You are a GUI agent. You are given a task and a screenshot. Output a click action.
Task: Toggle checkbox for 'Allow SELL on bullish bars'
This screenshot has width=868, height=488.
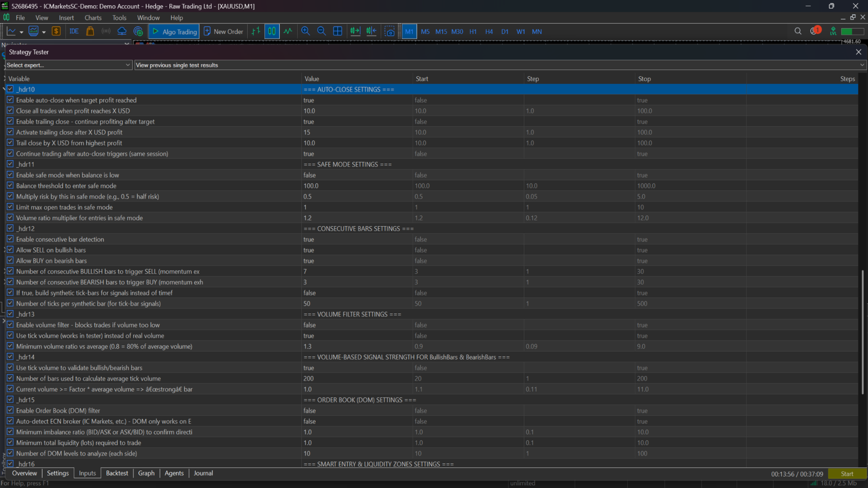coord(10,249)
